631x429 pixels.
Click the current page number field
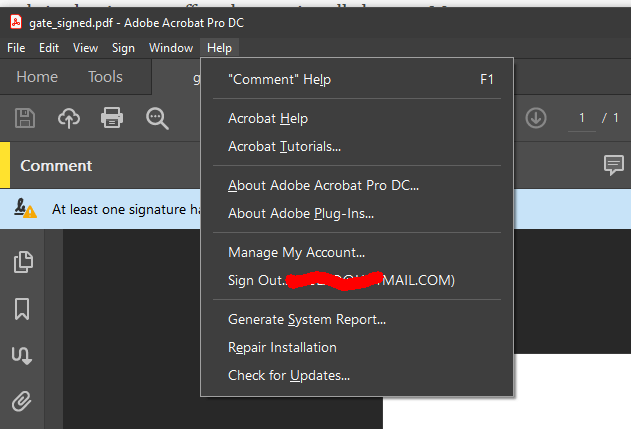pyautogui.click(x=580, y=118)
